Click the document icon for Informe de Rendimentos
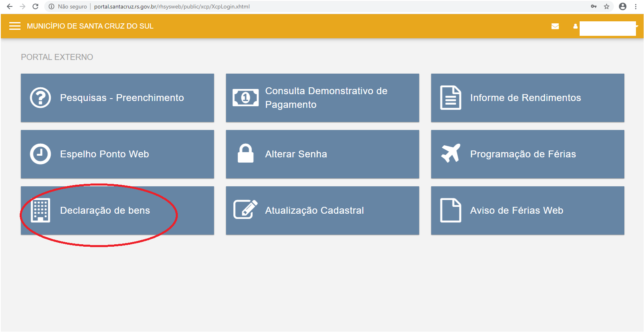Image resolution: width=644 pixels, height=332 pixels. pos(451,97)
